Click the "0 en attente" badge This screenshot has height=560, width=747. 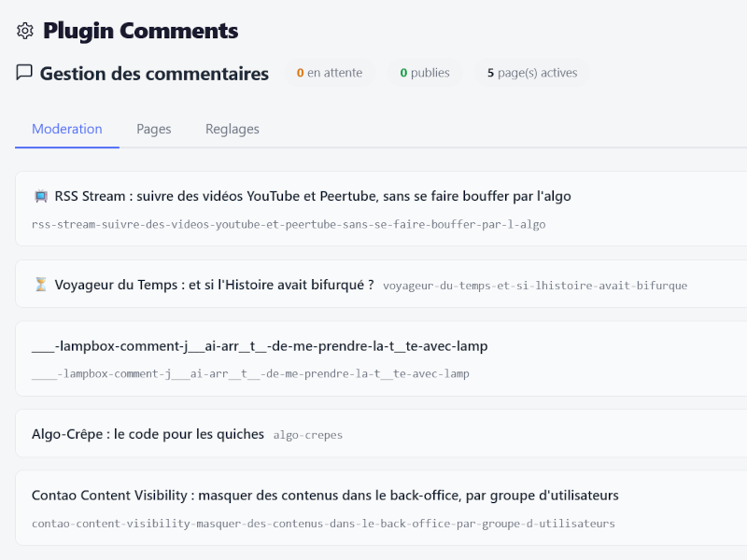click(330, 73)
